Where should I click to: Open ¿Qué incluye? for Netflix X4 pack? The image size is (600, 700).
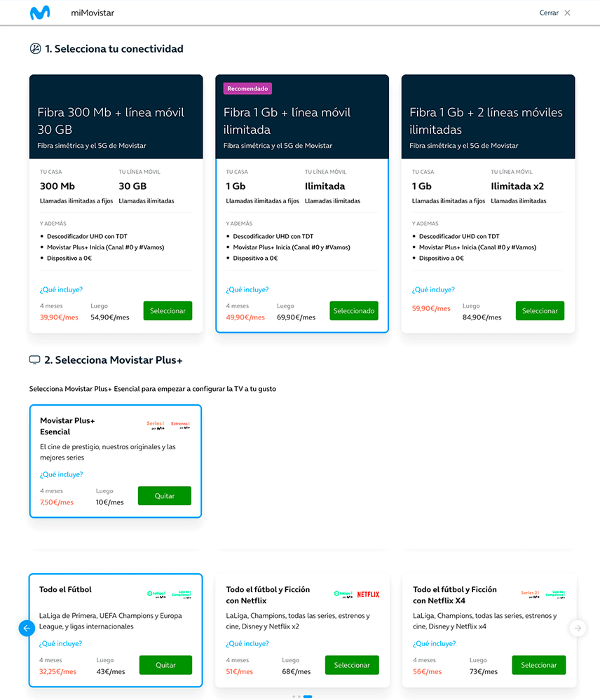(x=434, y=643)
